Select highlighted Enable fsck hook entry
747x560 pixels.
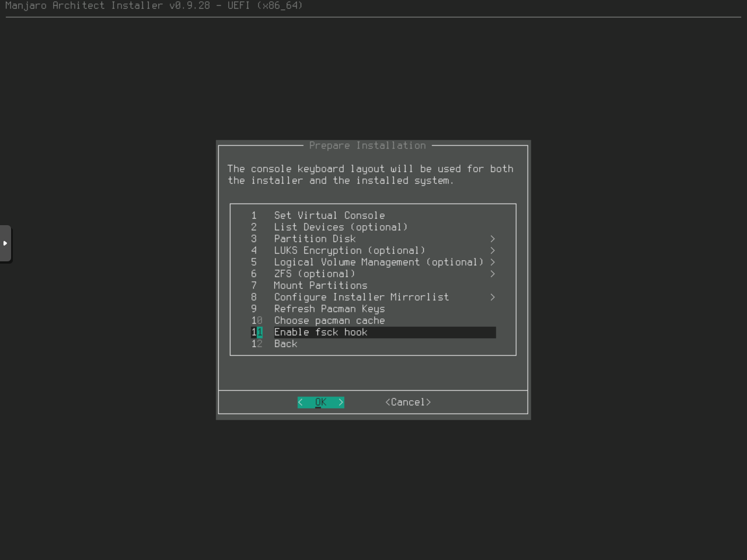click(320, 332)
